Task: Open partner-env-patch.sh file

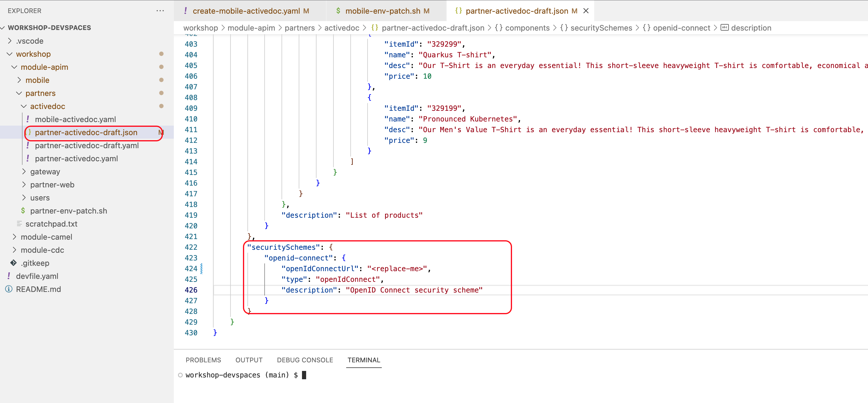Action: pyautogui.click(x=69, y=211)
